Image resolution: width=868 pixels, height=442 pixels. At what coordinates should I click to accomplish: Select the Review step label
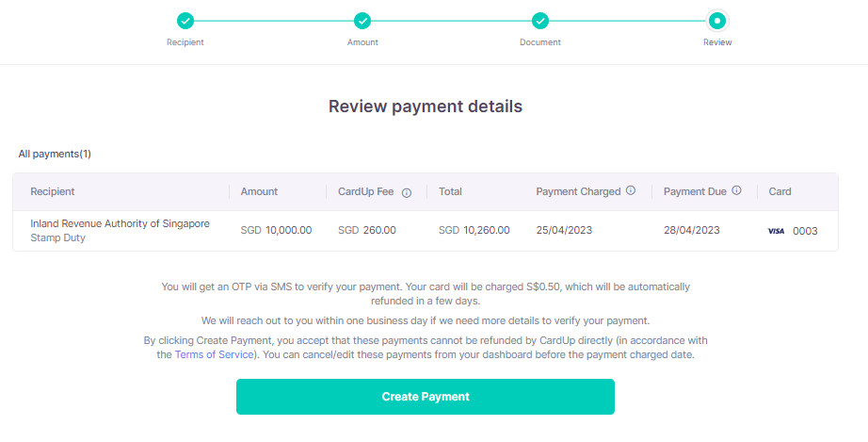[x=717, y=42]
